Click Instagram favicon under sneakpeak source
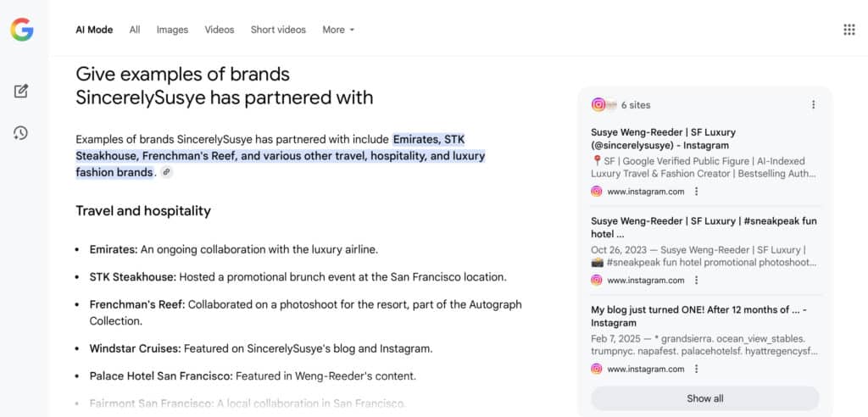This screenshot has height=417, width=868. [596, 281]
